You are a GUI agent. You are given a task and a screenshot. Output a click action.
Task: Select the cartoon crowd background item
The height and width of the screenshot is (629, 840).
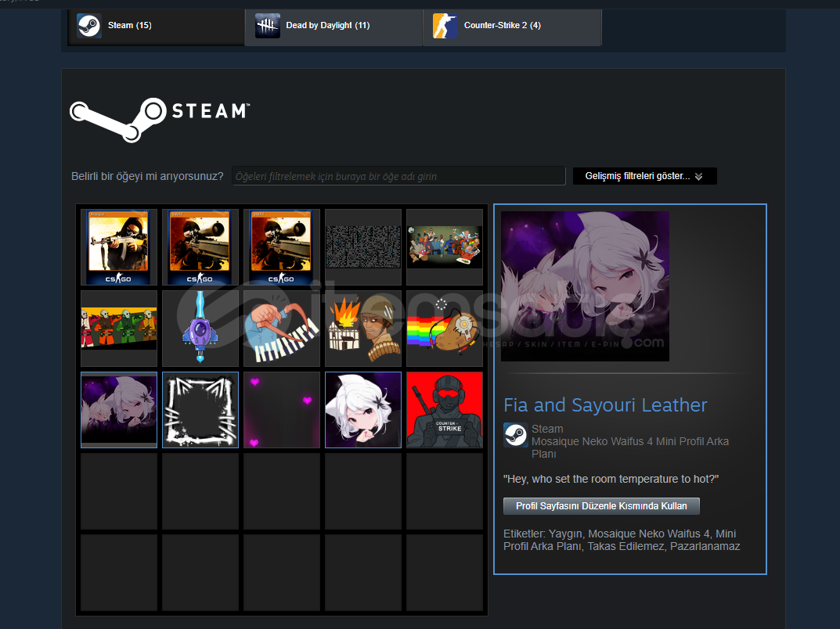click(445, 247)
